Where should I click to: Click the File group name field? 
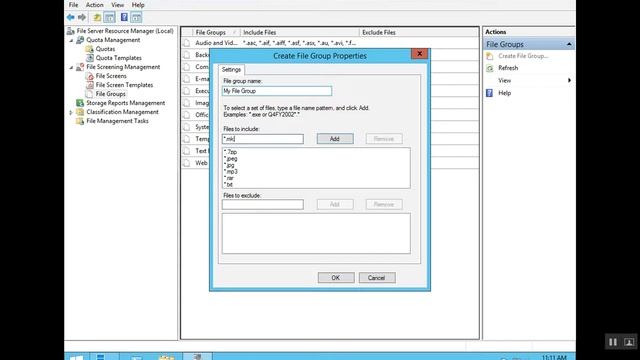[277, 91]
